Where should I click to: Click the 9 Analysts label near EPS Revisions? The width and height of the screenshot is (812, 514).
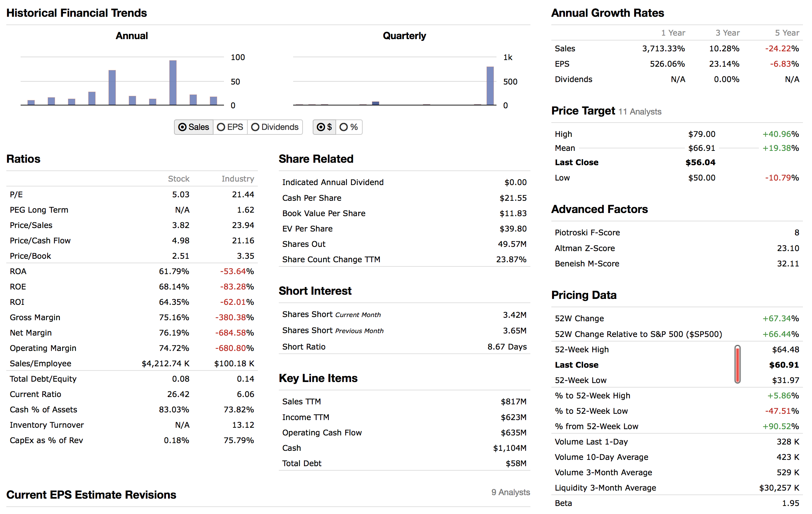pyautogui.click(x=510, y=492)
